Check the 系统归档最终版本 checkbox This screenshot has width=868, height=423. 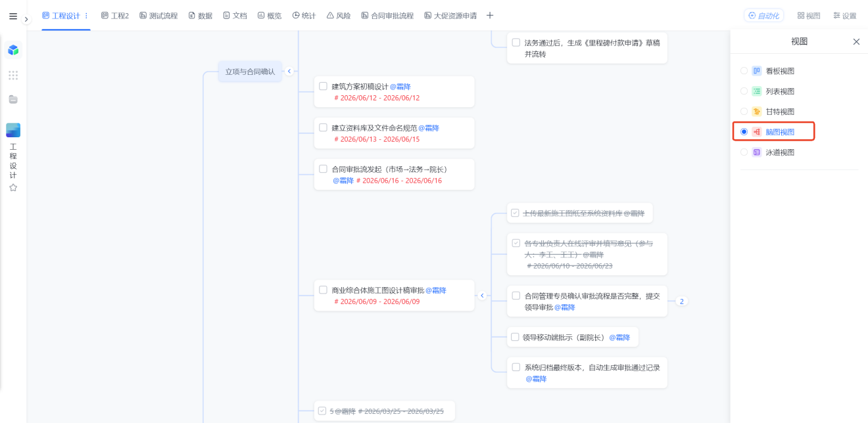[x=516, y=367]
